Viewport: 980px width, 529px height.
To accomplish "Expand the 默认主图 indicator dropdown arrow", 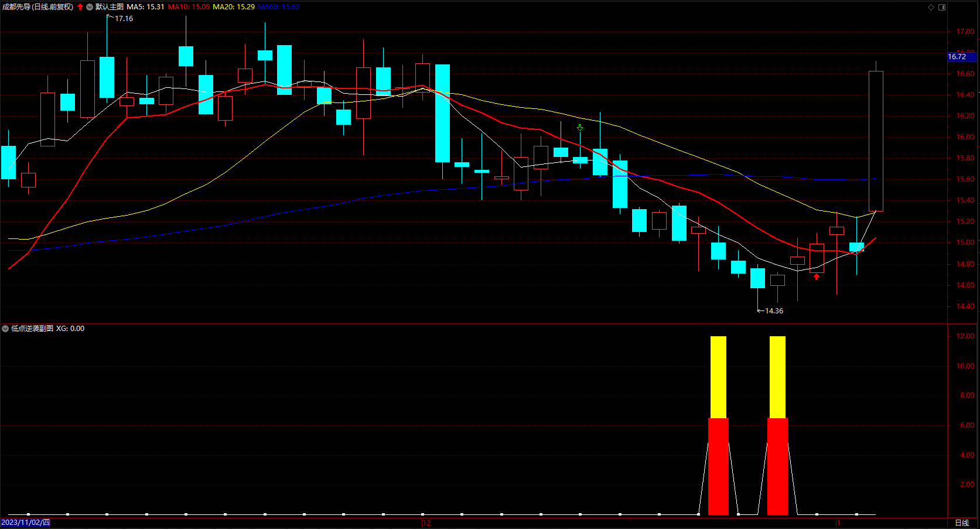I will pos(90,7).
